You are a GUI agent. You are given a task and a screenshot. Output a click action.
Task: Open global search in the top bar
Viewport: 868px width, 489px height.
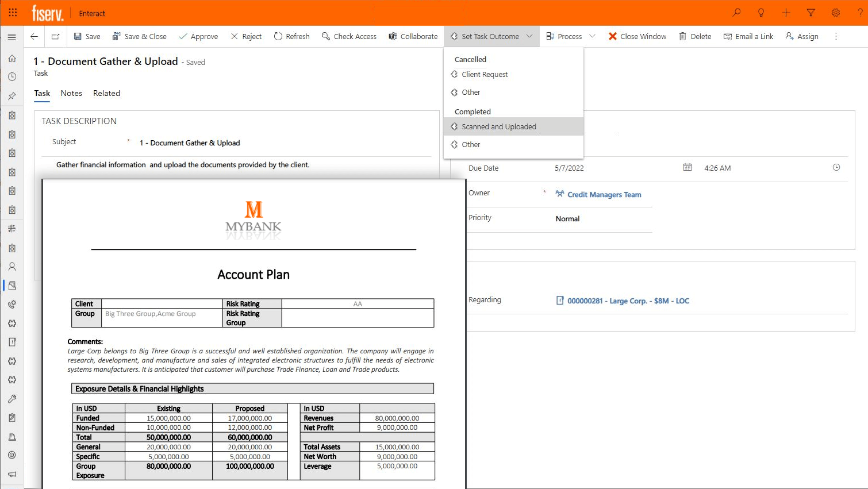(x=736, y=13)
